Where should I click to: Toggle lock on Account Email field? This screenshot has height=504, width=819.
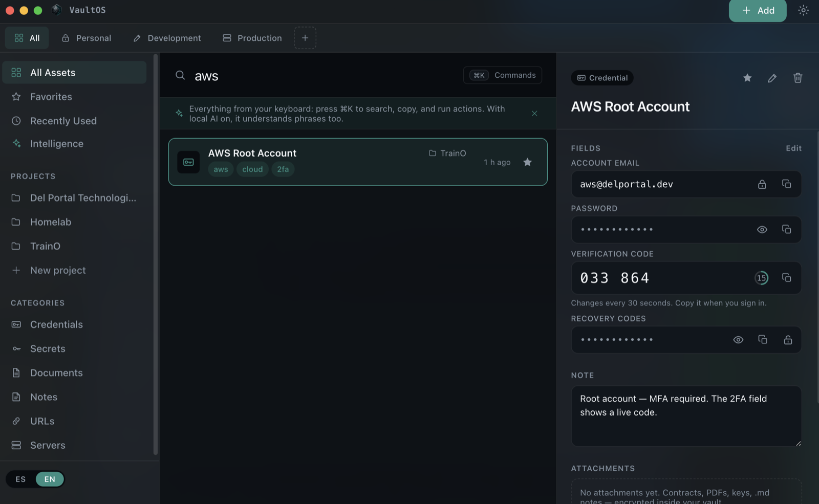[x=762, y=184]
